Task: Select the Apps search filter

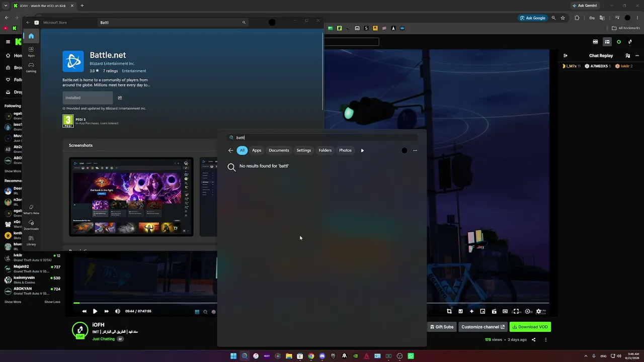Action: tap(257, 150)
